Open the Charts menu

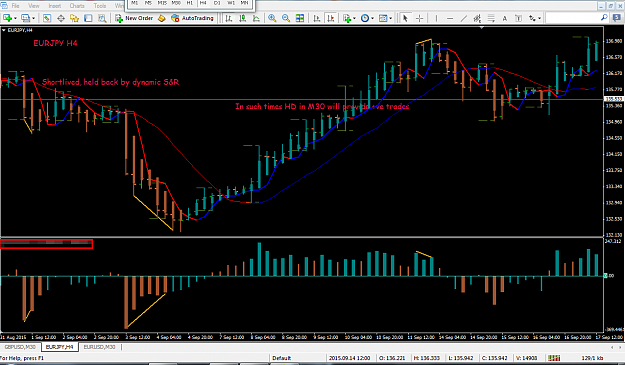click(x=77, y=6)
